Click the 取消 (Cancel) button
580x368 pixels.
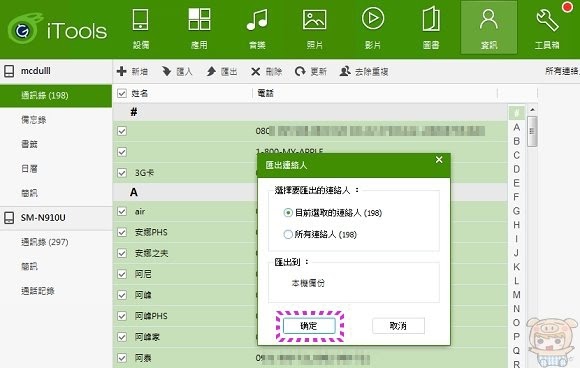[398, 326]
